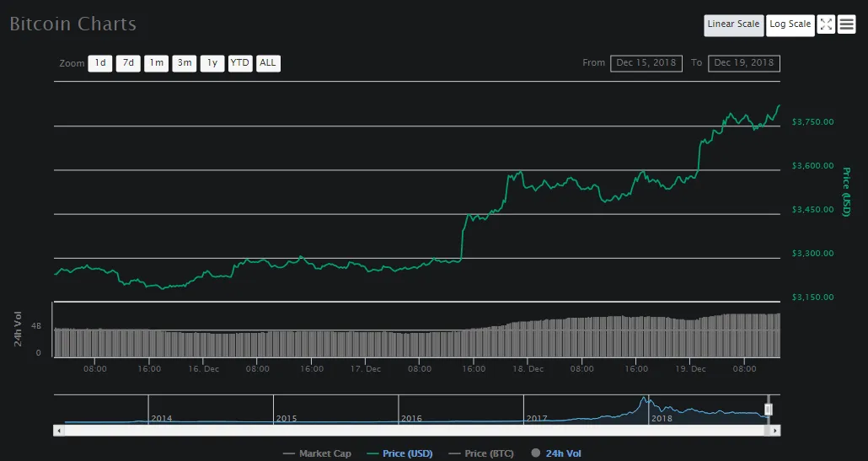The height and width of the screenshot is (461, 868).
Task: Set zoom range to YTD
Action: coord(240,63)
